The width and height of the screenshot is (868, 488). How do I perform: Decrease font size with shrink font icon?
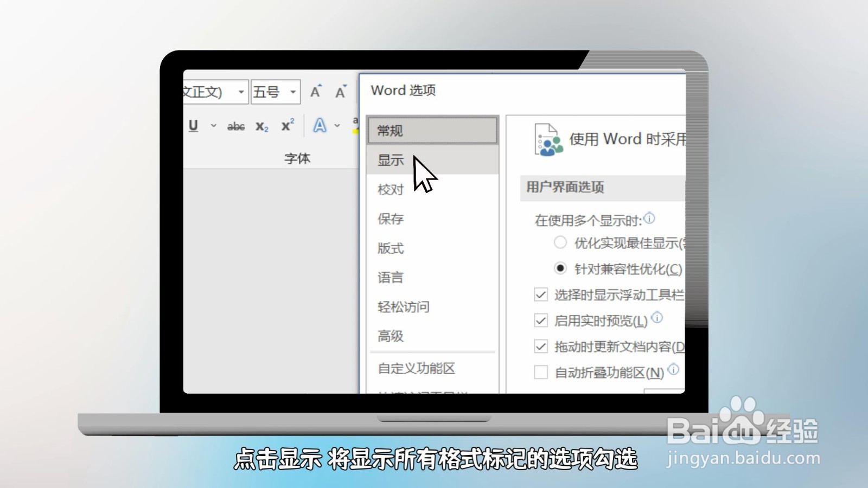pyautogui.click(x=340, y=92)
